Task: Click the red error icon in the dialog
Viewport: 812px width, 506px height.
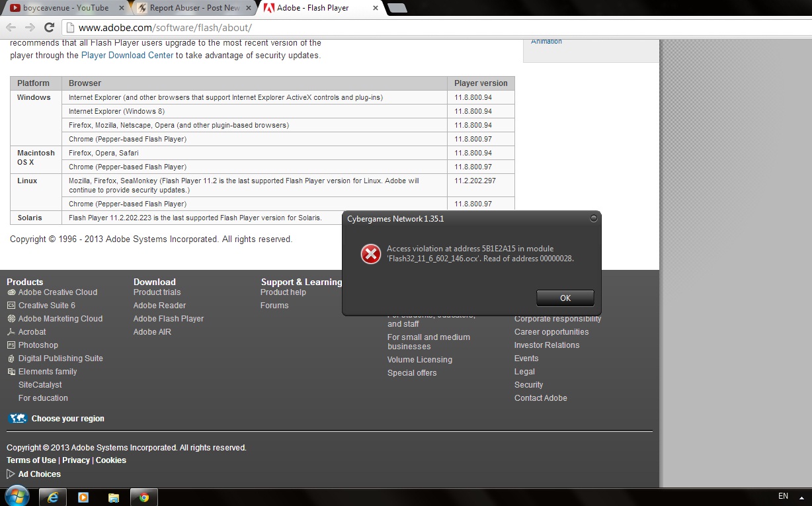Action: (x=370, y=253)
